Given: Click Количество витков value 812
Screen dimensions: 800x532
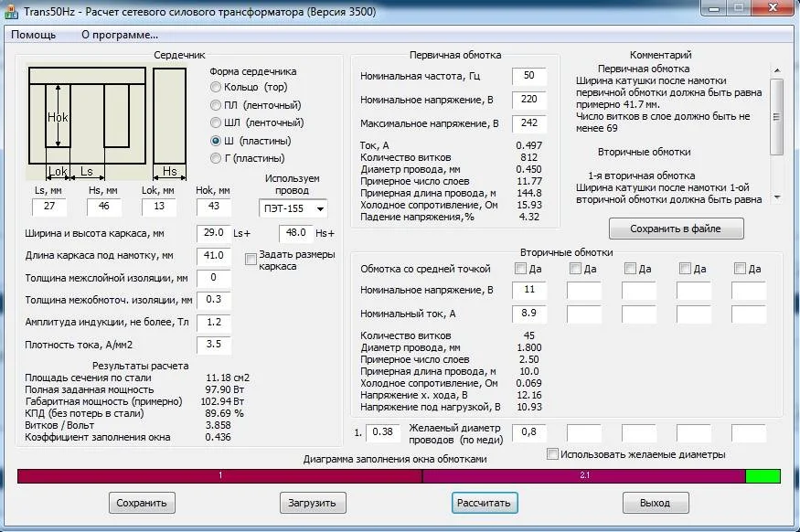Looking at the screenshot, I should [x=529, y=157].
